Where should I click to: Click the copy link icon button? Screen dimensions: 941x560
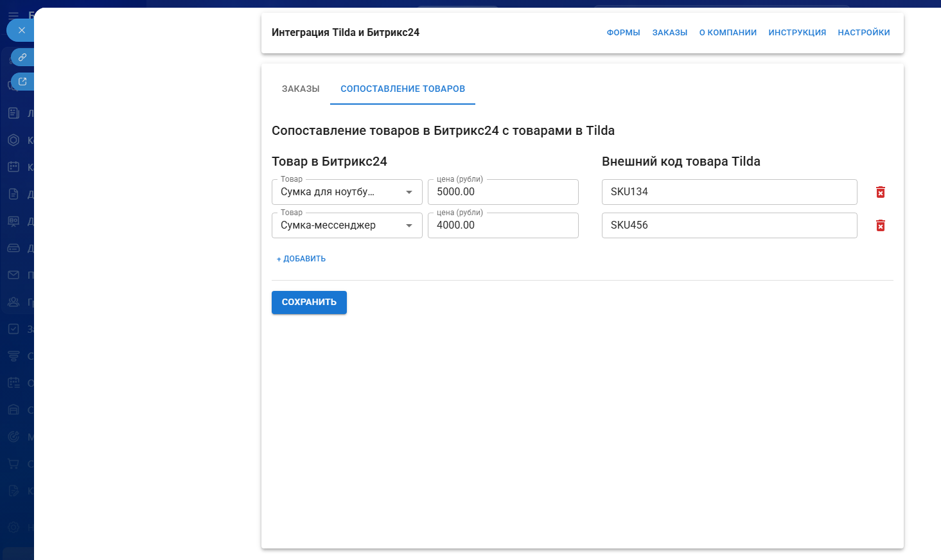tap(22, 57)
